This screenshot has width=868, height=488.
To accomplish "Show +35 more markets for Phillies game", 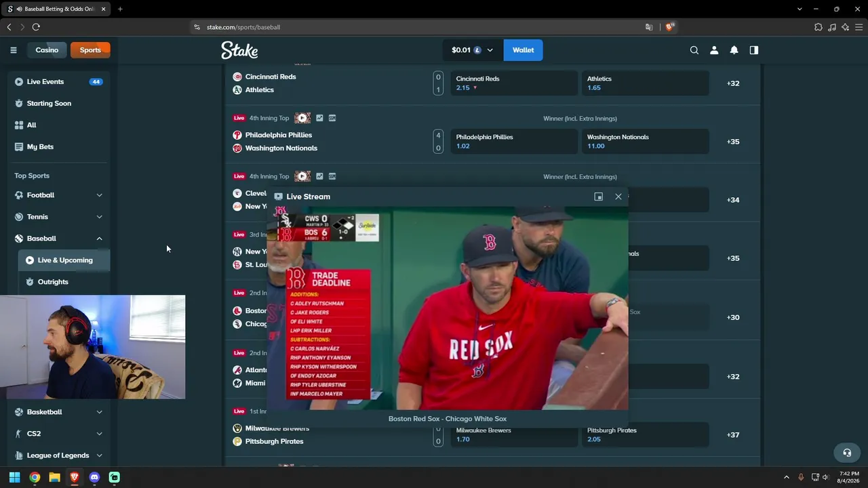I will point(733,142).
